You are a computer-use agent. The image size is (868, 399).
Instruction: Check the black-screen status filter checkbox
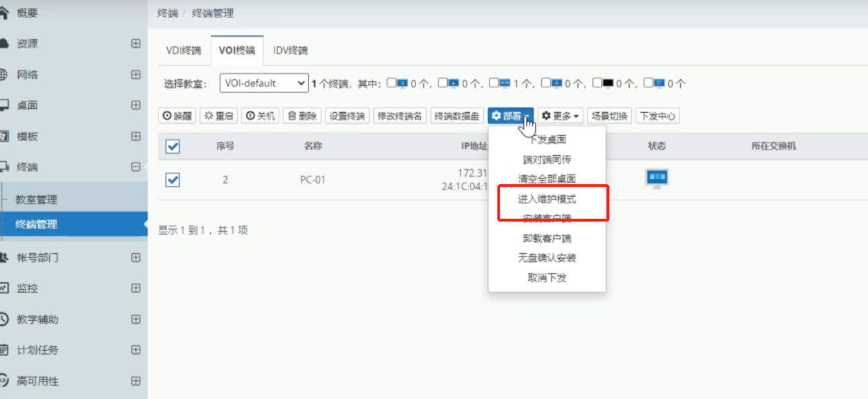(x=597, y=83)
